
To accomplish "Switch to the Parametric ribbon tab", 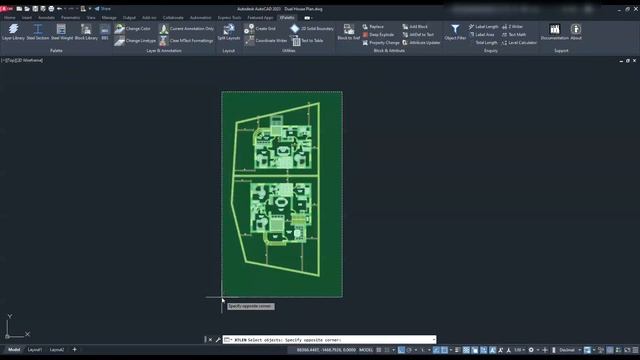I will pyautogui.click(x=71, y=18).
